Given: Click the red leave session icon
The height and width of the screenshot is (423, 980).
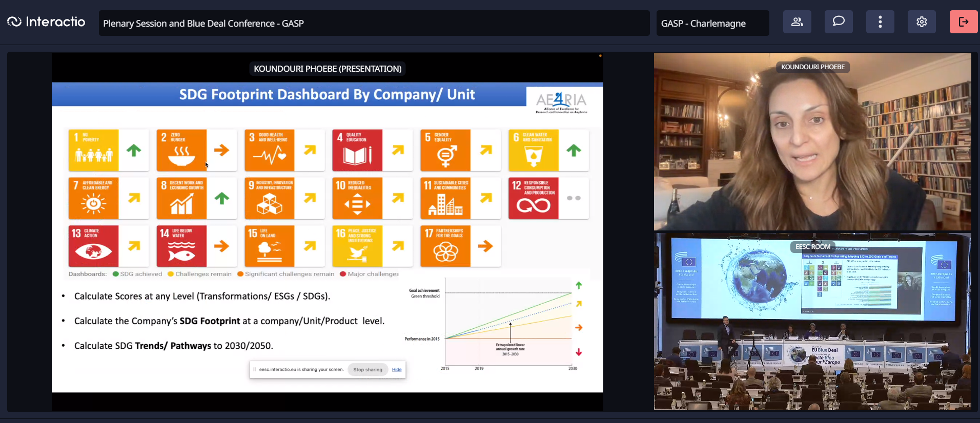Looking at the screenshot, I should [x=963, y=22].
